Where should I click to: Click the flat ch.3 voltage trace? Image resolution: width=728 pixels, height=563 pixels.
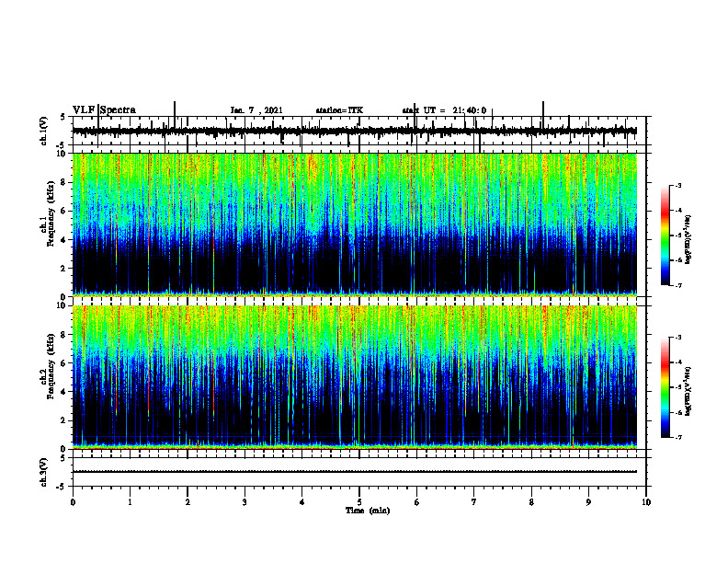(355, 472)
